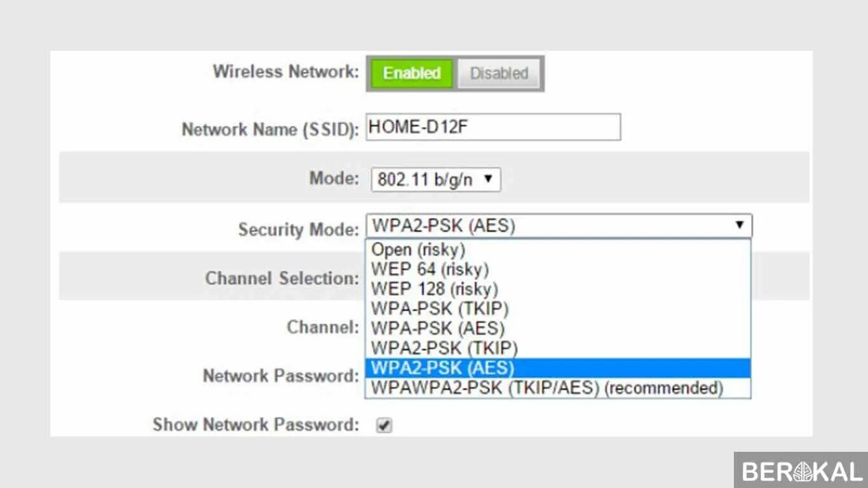
Task: Click the Disabled wireless network toggle
Action: [499, 73]
